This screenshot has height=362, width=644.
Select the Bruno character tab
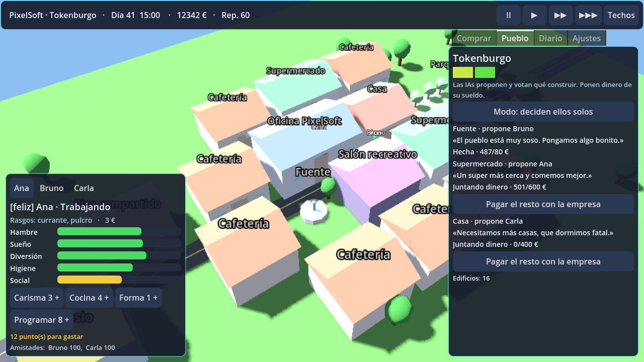[52, 188]
